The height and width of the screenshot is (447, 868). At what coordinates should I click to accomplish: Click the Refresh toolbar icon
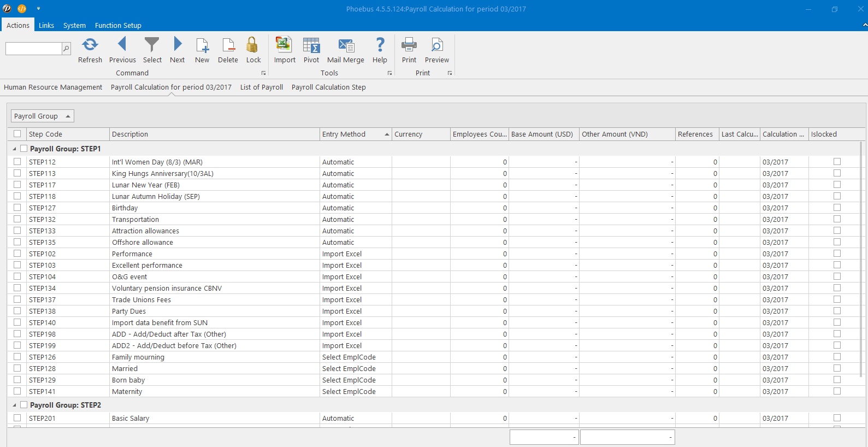pyautogui.click(x=90, y=44)
